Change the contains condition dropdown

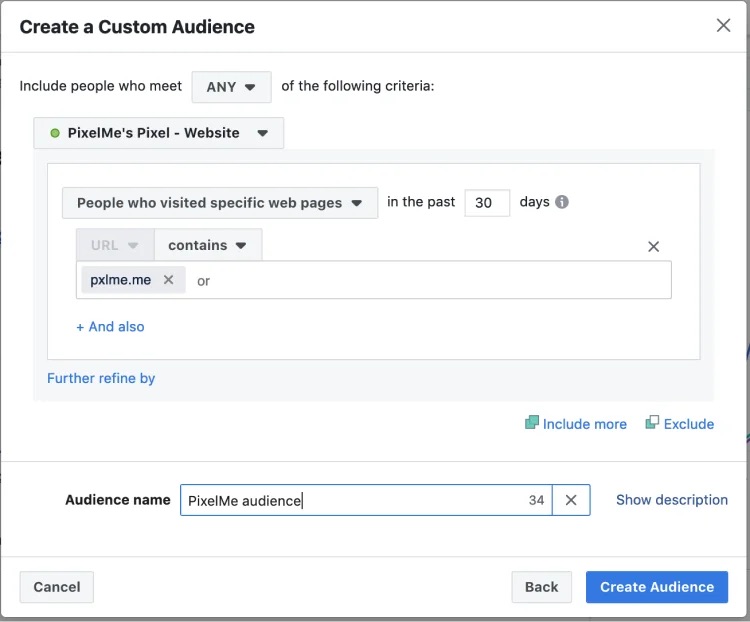(x=207, y=245)
